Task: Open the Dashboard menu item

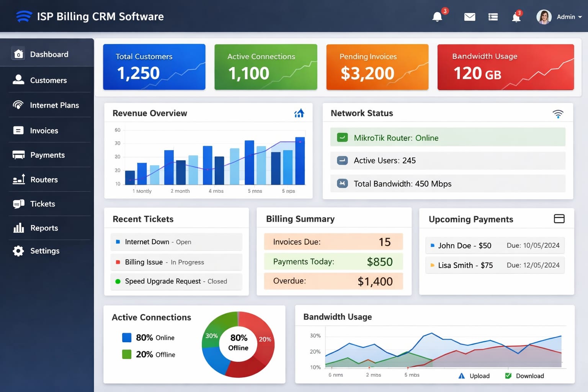Action: (47, 54)
